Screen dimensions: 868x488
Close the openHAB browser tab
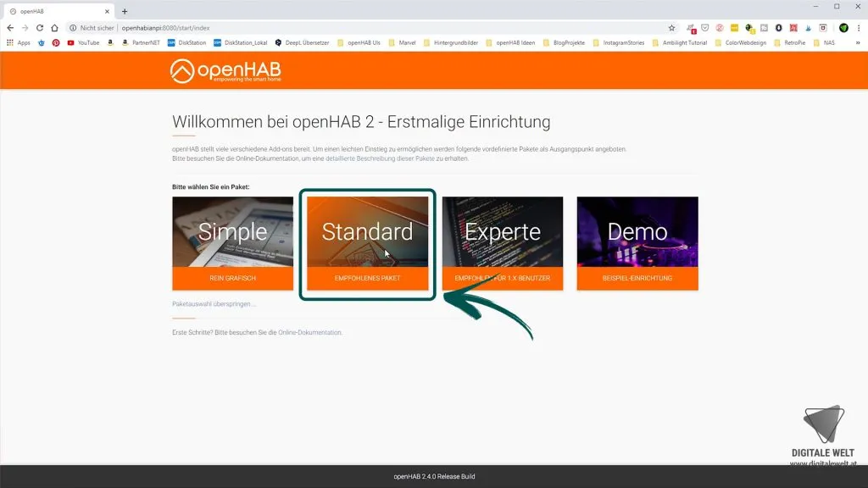coord(107,11)
